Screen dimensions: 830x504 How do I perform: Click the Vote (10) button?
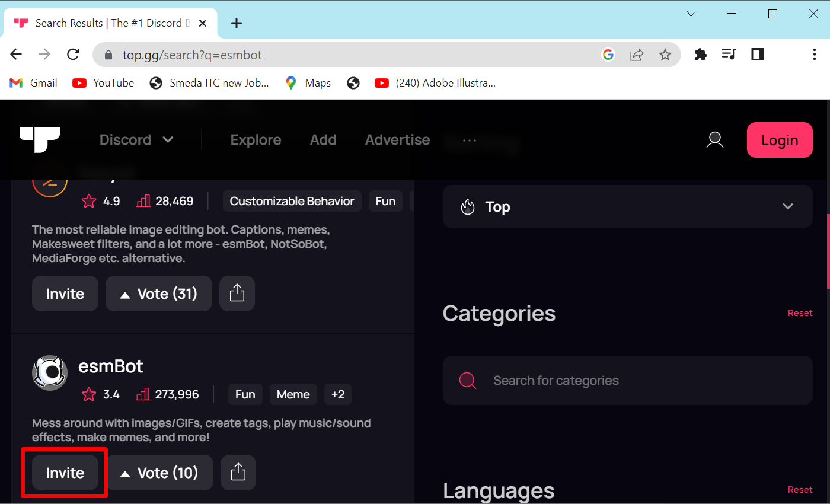click(x=159, y=473)
